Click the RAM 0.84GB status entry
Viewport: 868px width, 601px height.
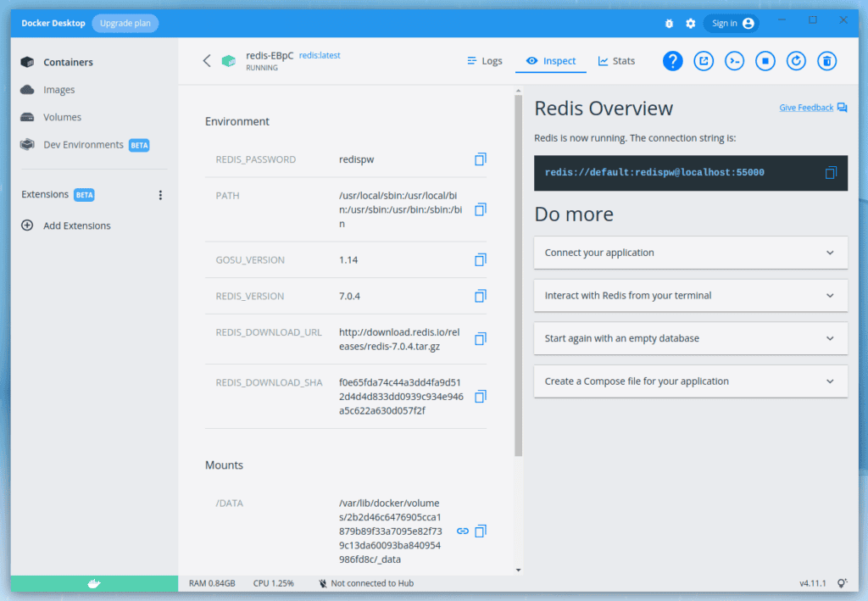[x=212, y=583]
